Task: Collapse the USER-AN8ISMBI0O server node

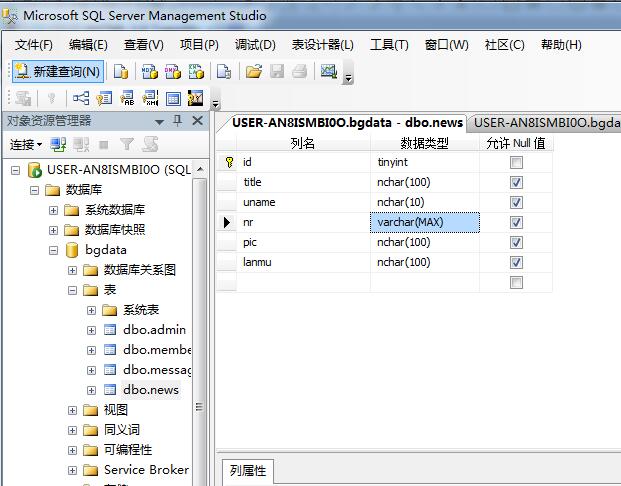Action: coord(15,170)
